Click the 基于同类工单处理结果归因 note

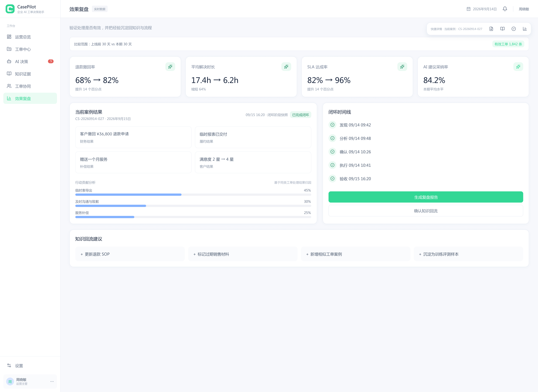click(x=293, y=182)
